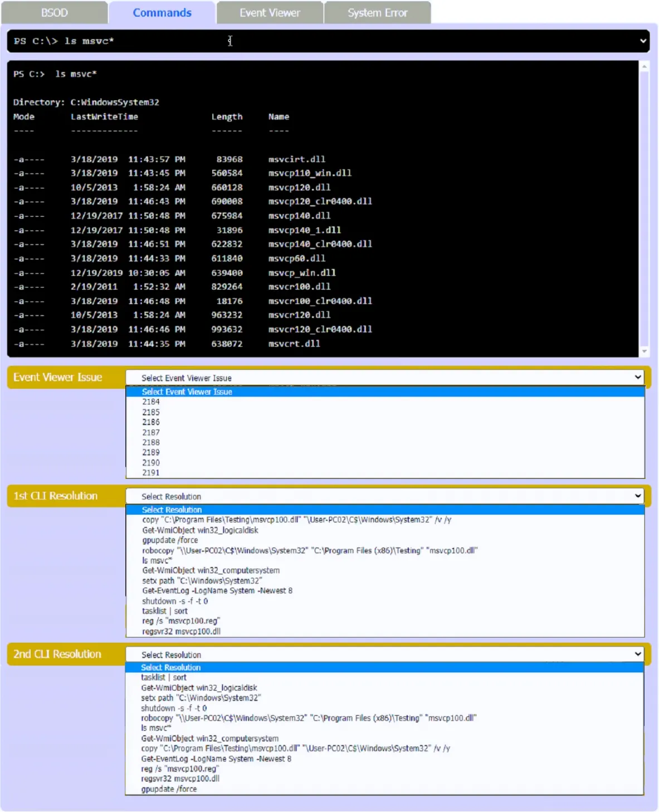
Task: Pick the copy msvcp100.dll command in 1st CLI list
Action: tap(385, 520)
